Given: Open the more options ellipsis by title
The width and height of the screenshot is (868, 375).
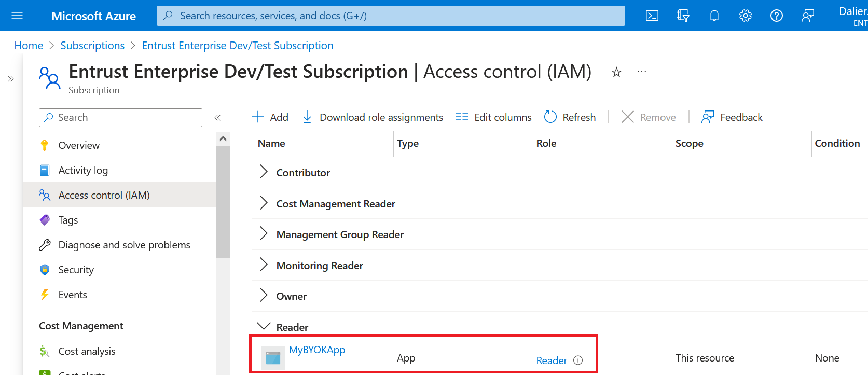Looking at the screenshot, I should click(x=642, y=72).
